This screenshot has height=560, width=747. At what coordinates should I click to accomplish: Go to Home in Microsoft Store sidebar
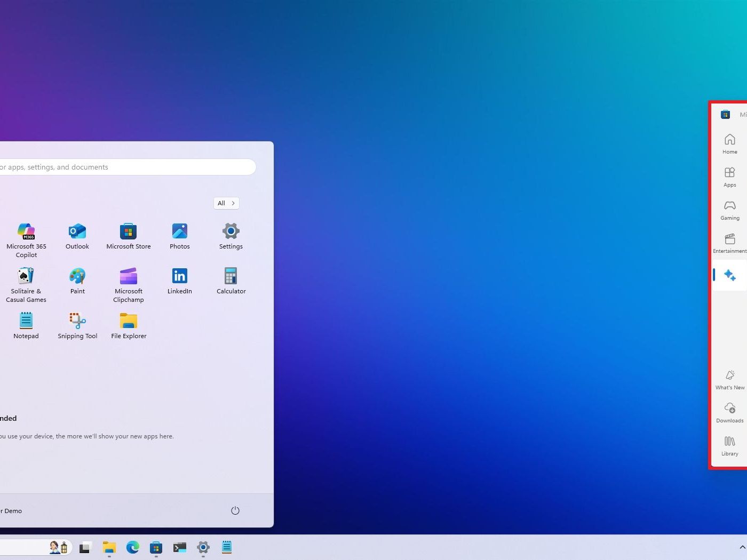point(729,143)
